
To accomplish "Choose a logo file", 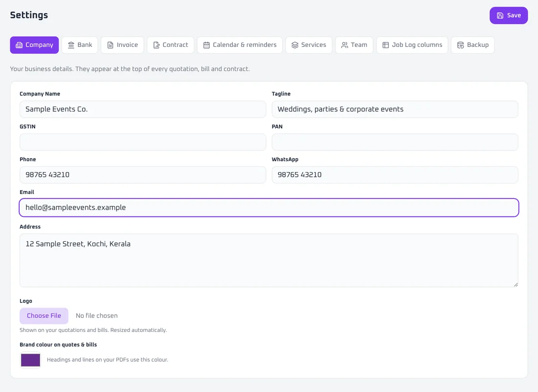I will [x=44, y=316].
